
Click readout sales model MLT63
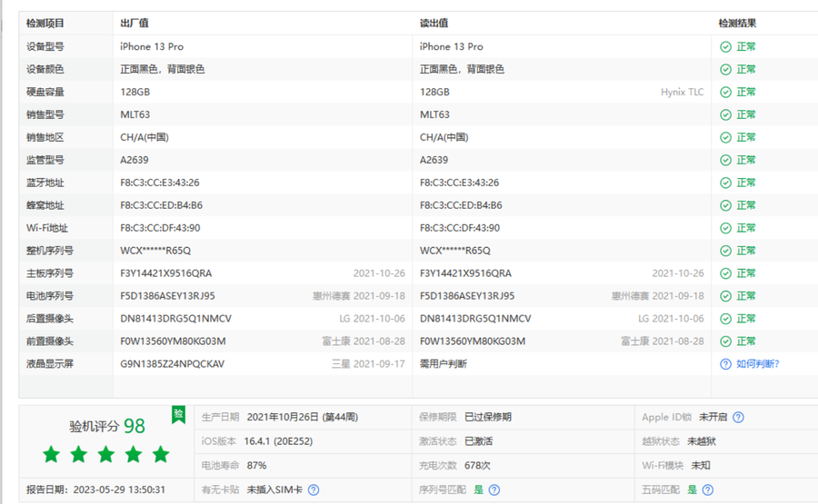(x=434, y=114)
